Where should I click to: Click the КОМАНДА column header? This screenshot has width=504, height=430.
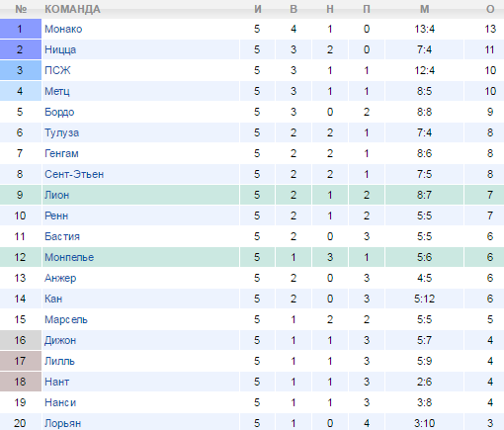pos(72,9)
